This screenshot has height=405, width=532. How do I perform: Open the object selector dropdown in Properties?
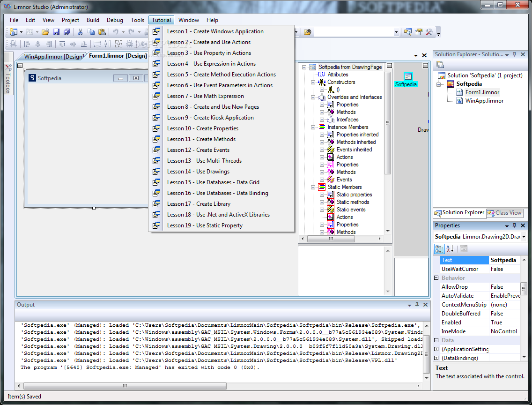pos(524,237)
